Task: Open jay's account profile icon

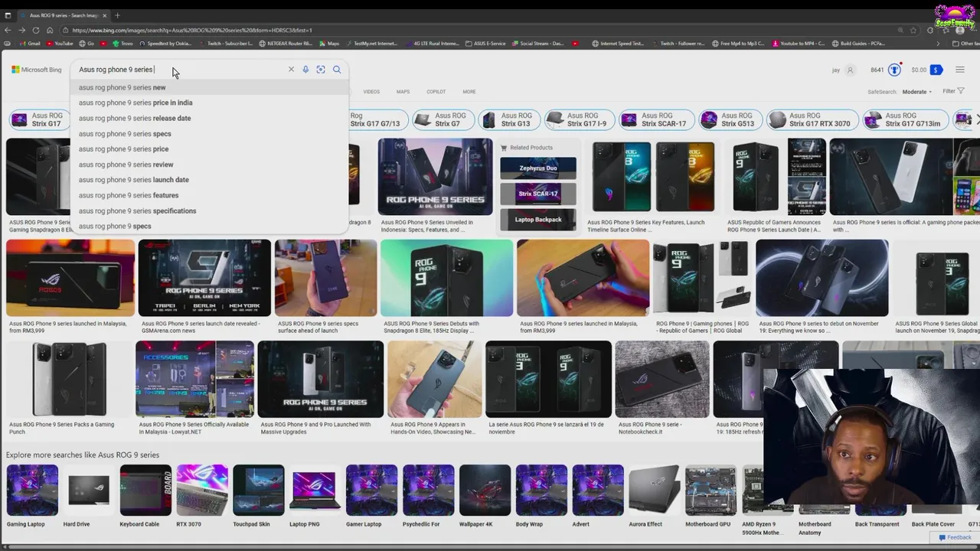Action: tap(850, 70)
